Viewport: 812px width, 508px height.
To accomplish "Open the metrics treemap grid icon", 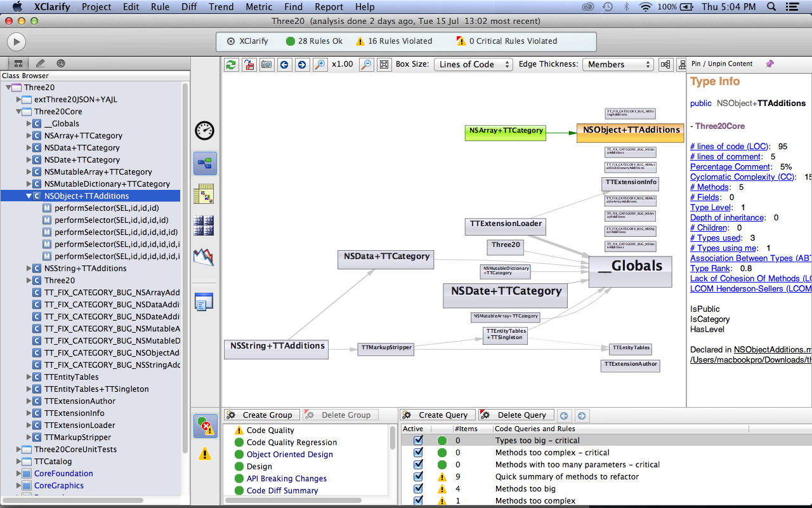I will pyautogui.click(x=204, y=225).
